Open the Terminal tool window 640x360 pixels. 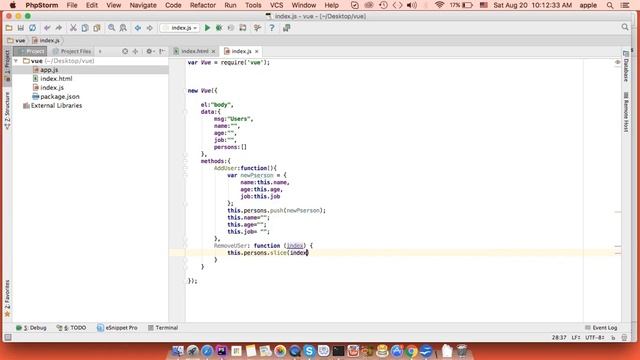pos(163,328)
